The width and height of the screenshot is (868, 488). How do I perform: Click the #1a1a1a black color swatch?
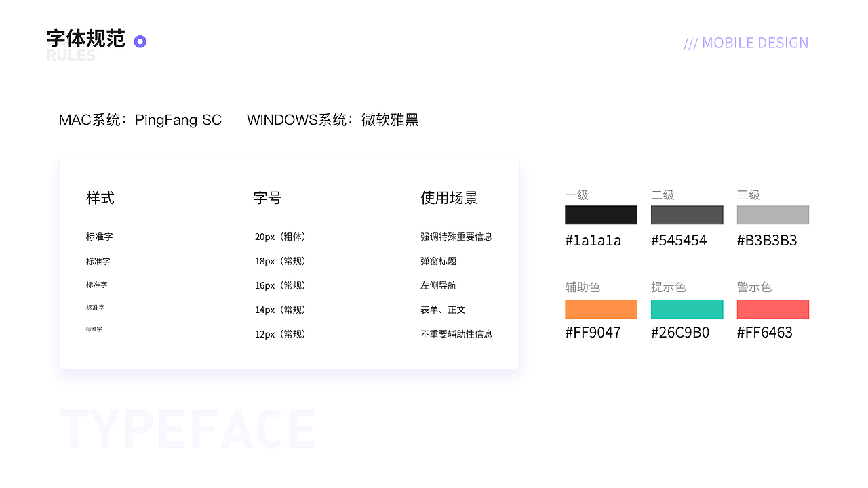tap(601, 214)
